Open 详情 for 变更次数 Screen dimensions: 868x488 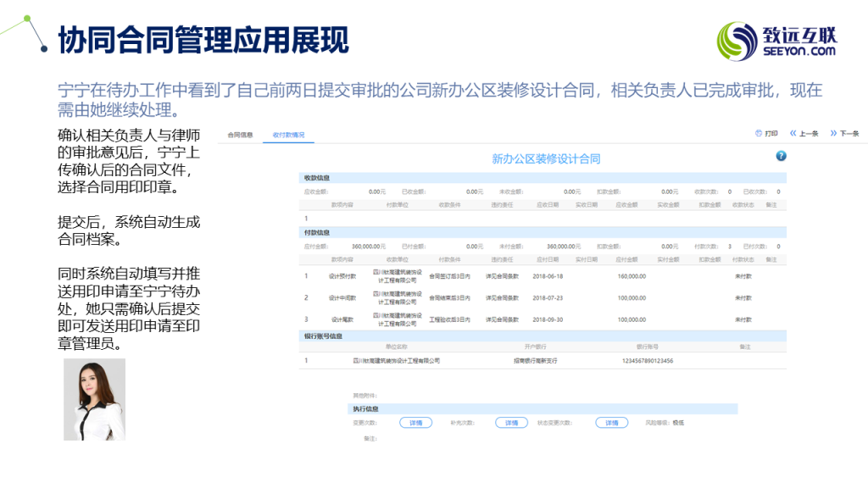[415, 422]
